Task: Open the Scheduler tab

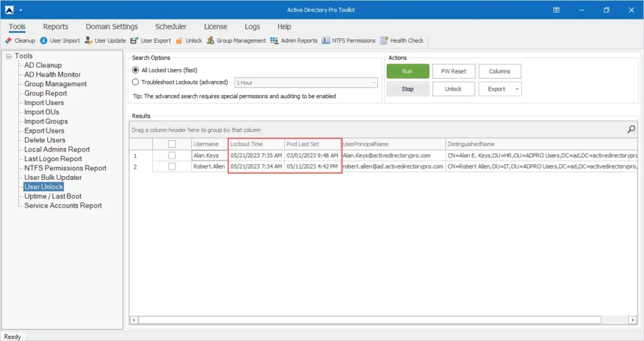Action: tap(171, 26)
